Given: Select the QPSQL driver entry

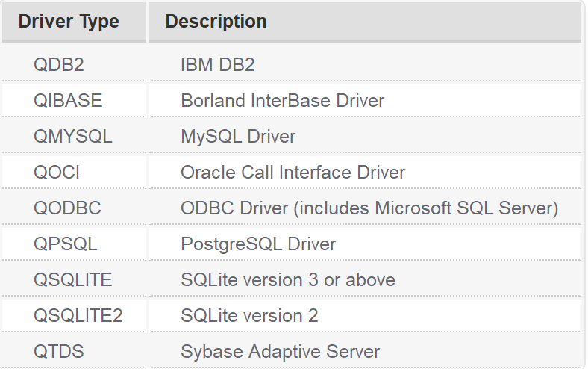Looking at the screenshot, I should [66, 244].
